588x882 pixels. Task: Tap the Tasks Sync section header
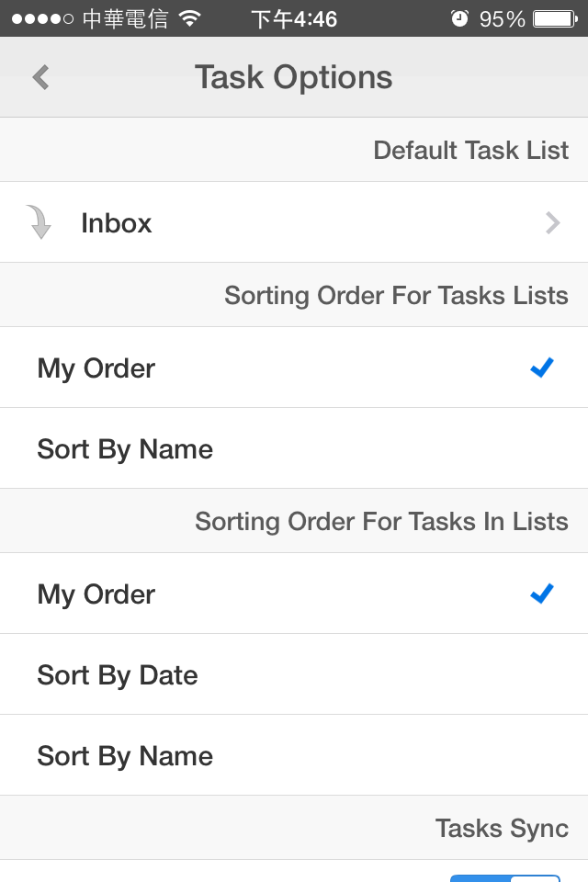(x=502, y=828)
